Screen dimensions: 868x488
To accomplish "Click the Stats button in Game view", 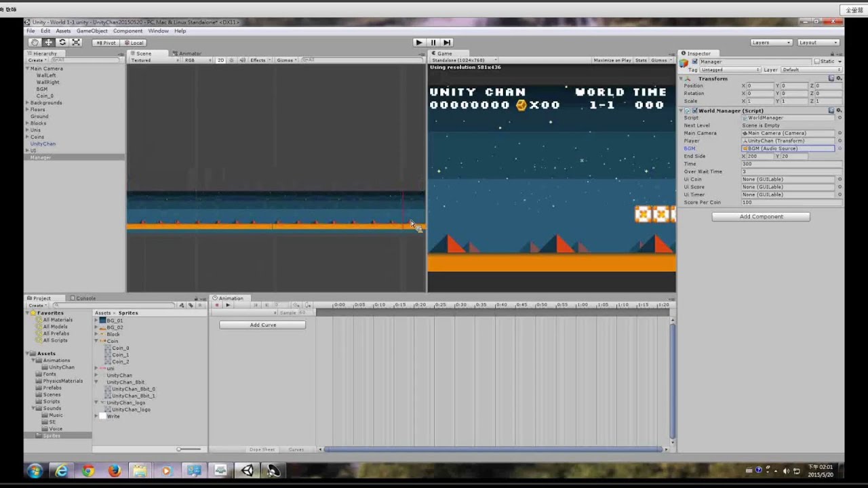I will [641, 60].
